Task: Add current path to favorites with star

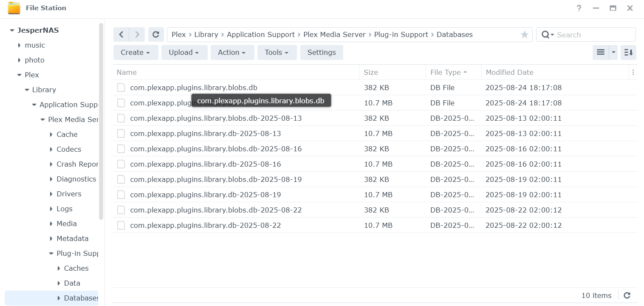Action: coord(525,35)
